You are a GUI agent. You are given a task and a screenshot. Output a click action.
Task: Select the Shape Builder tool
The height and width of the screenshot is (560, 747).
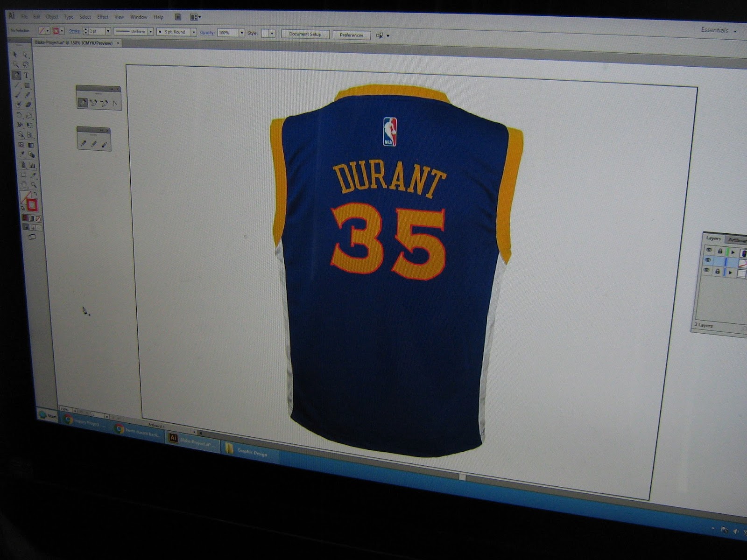click(21, 134)
